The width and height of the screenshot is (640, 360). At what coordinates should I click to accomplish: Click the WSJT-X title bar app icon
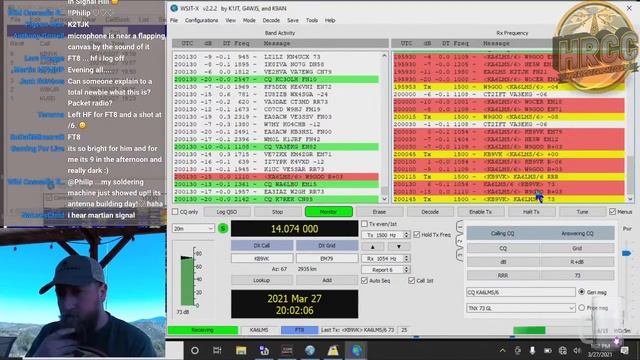pos(174,8)
